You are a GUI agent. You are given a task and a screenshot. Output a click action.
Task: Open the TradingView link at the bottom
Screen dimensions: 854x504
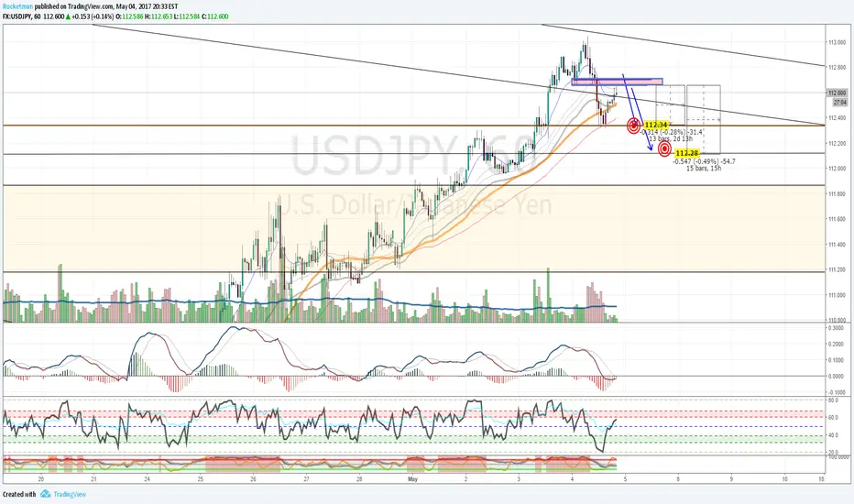pos(70,494)
